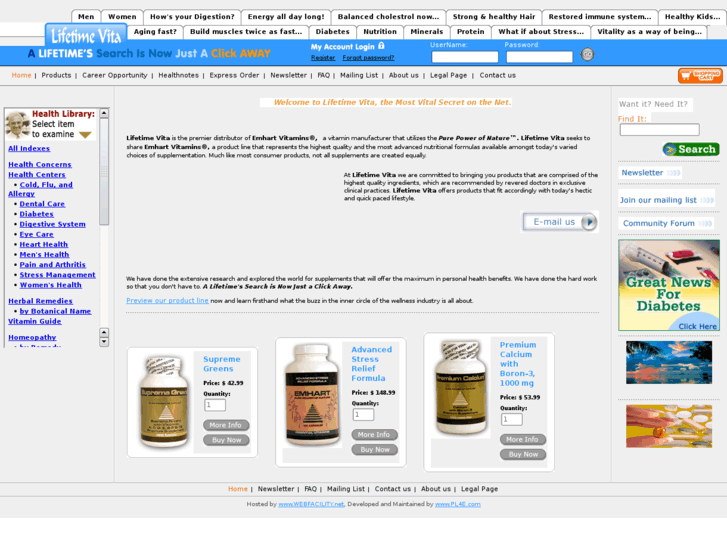Click Buy Now for Premium Calcium
This screenshot has height=545, width=727.
[x=523, y=455]
